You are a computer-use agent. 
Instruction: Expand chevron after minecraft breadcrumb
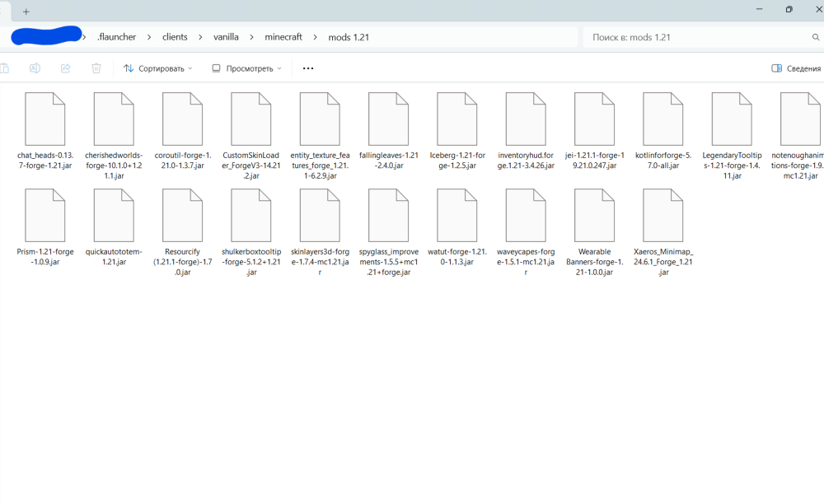point(316,37)
